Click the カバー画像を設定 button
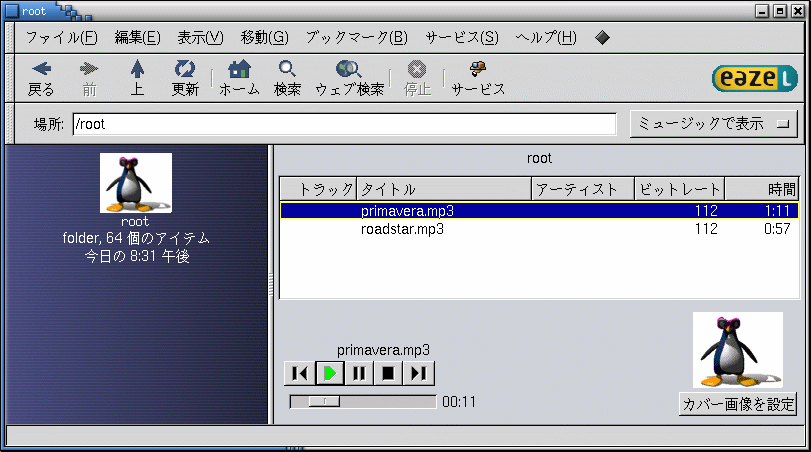811x452 pixels. pyautogui.click(x=738, y=404)
